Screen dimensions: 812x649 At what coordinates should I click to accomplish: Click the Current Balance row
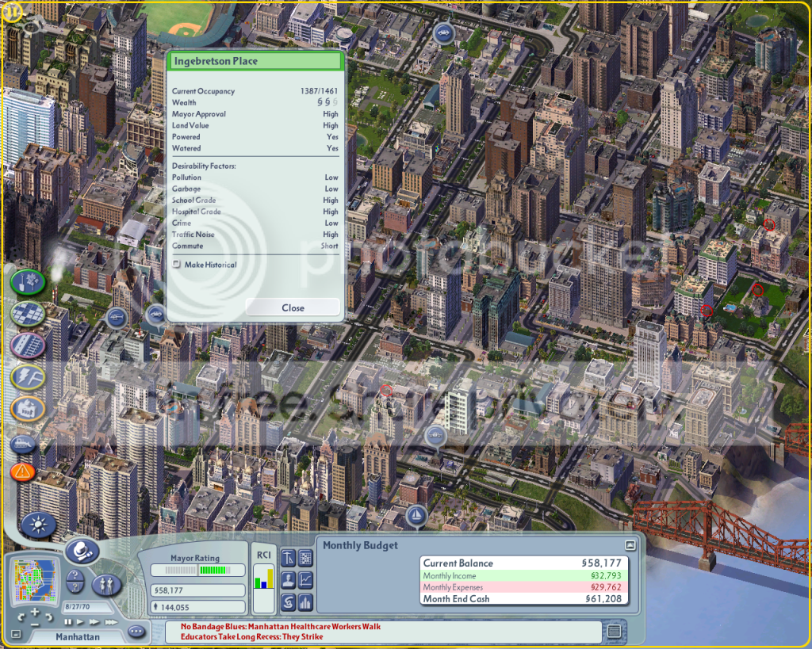524,563
